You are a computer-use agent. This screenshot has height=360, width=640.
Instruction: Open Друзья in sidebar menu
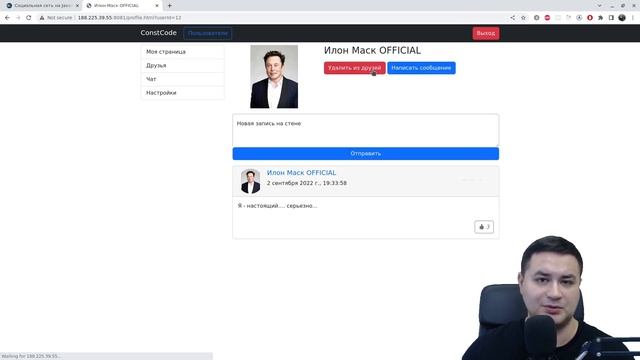coord(182,65)
